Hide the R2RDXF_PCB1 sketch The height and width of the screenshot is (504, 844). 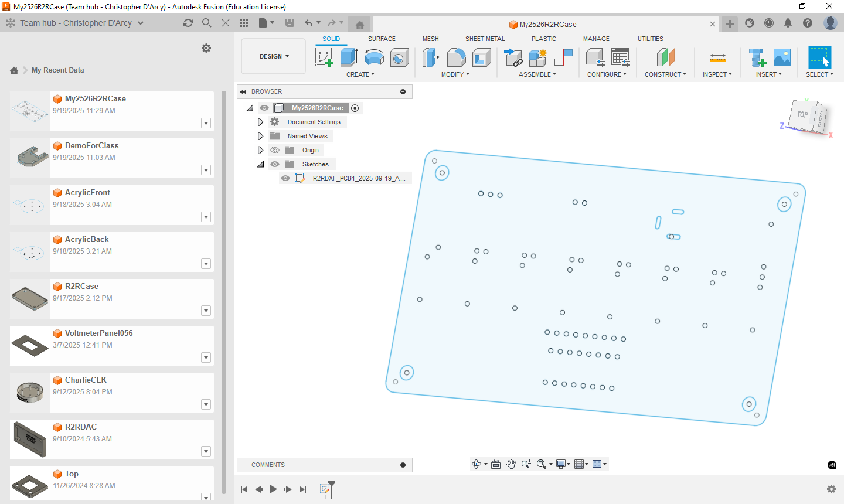click(x=285, y=178)
